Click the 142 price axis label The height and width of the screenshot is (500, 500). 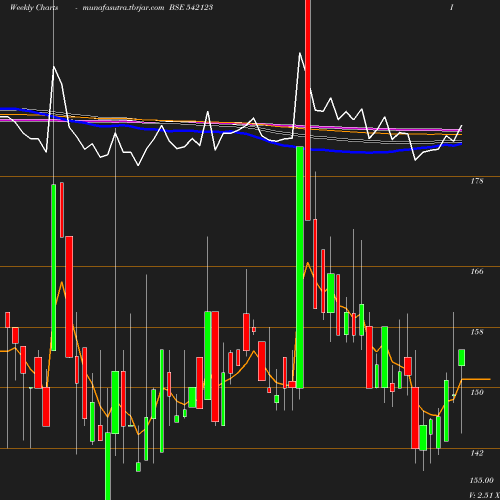(477, 453)
